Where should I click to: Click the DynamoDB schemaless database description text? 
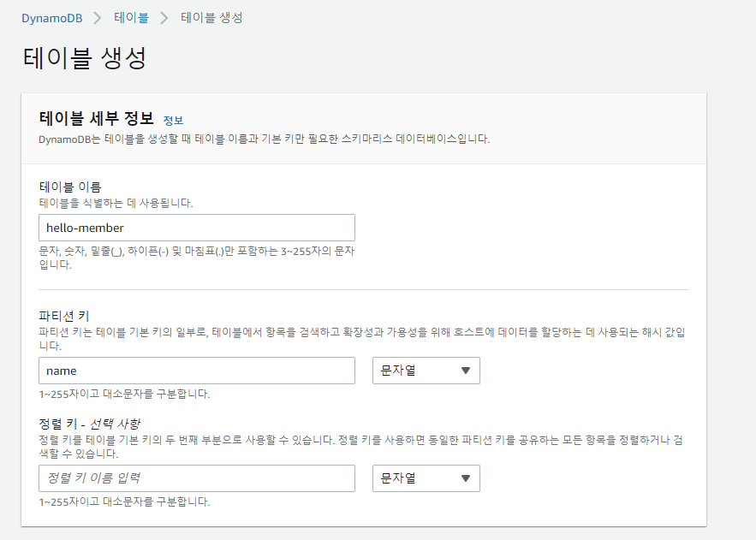pos(265,139)
